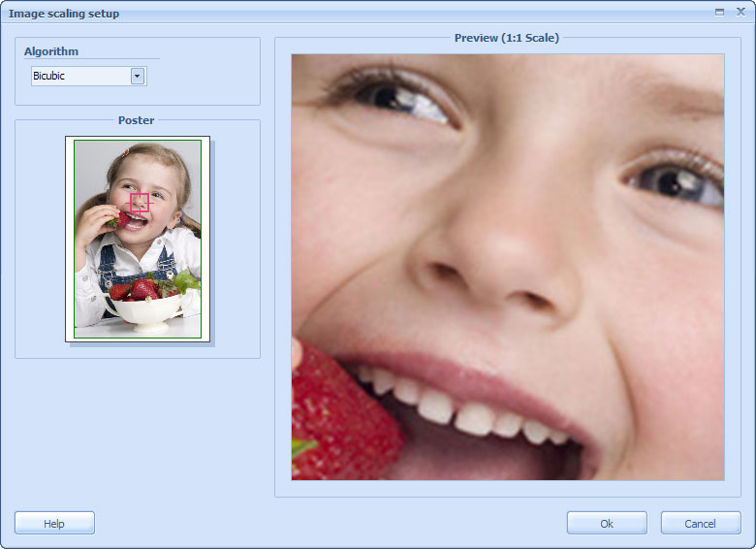Open Help for image scaling
This screenshot has width=756, height=549.
(54, 524)
